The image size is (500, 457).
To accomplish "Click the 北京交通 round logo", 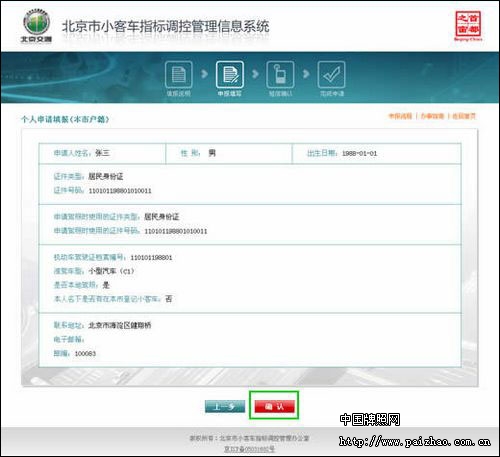I will [x=37, y=25].
